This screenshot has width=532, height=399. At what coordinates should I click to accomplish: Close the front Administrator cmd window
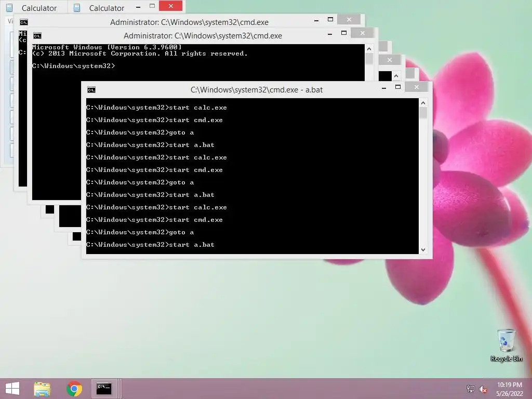(x=362, y=33)
